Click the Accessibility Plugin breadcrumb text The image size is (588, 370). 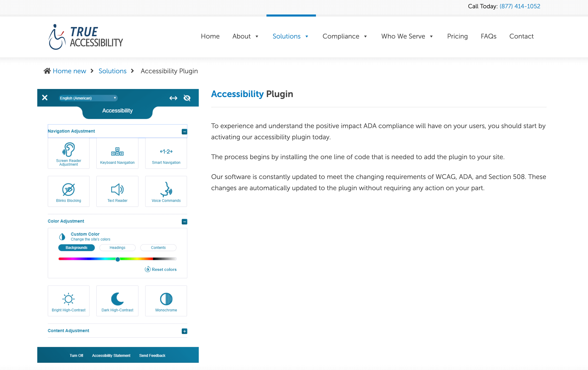point(169,71)
